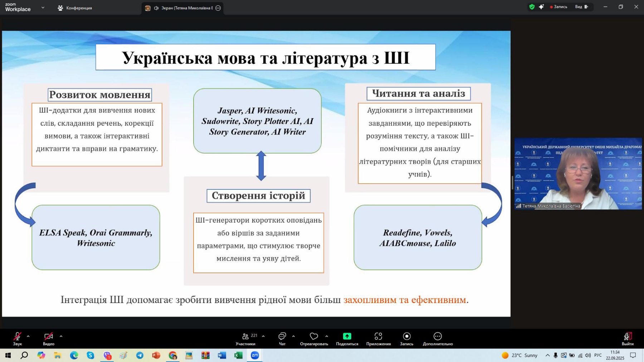Switch the РУС input language indicator
The width and height of the screenshot is (644, 362).
tap(598, 355)
